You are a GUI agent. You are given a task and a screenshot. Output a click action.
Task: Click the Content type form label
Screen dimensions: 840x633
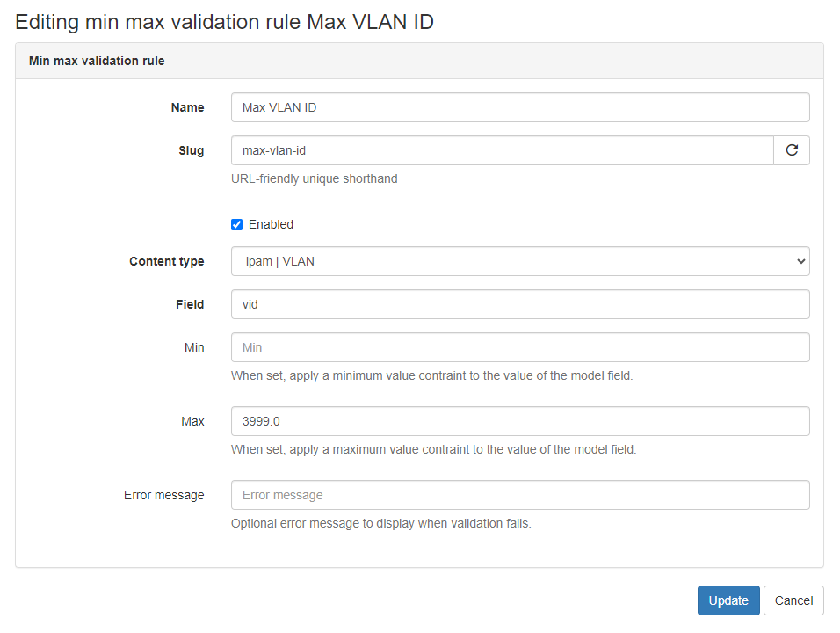coord(166,261)
